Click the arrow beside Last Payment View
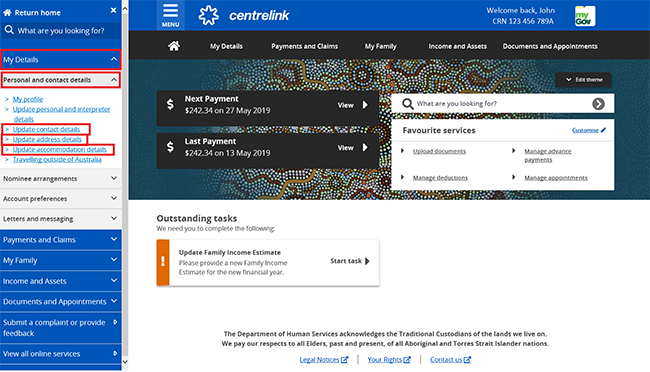 click(365, 147)
